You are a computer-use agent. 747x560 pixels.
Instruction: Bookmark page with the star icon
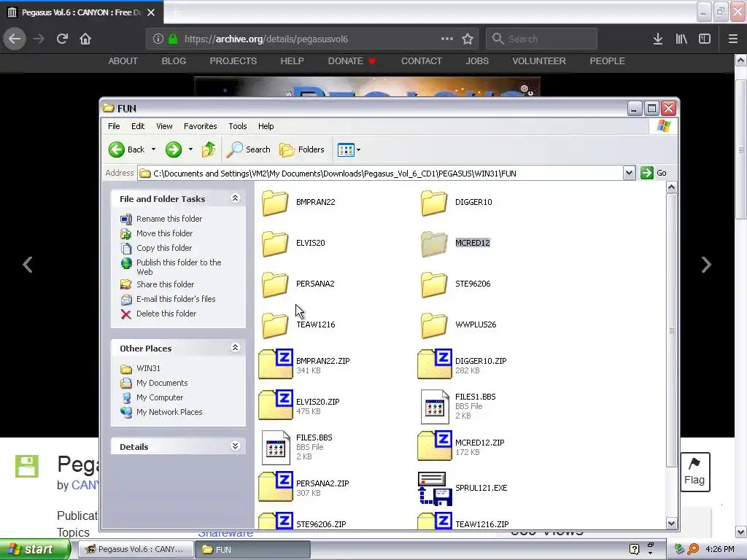468,39
